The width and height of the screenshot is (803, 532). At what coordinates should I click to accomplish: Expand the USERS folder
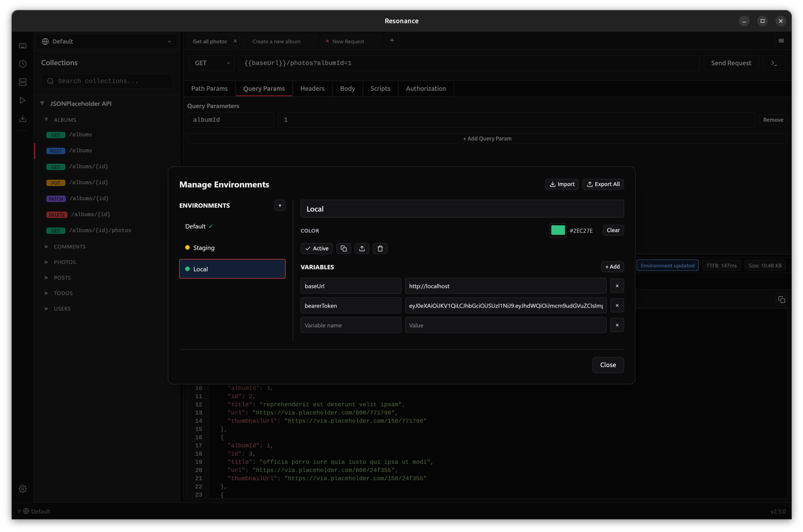pyautogui.click(x=47, y=309)
